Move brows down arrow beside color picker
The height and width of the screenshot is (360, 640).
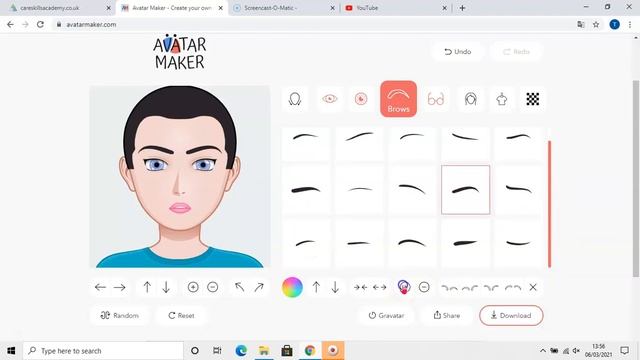(335, 287)
